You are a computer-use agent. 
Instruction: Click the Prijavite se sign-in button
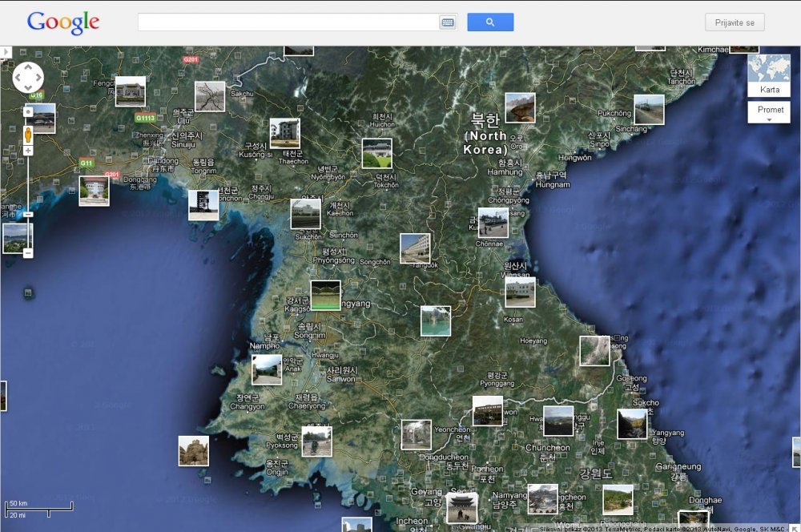pos(735,22)
